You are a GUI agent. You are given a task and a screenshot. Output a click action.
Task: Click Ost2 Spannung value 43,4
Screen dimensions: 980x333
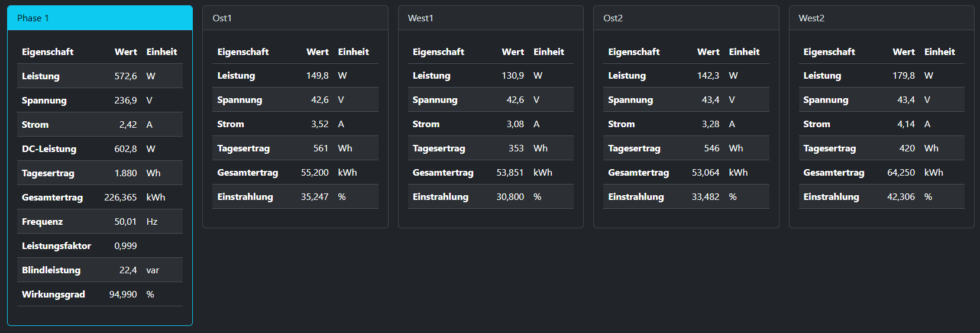tap(710, 100)
